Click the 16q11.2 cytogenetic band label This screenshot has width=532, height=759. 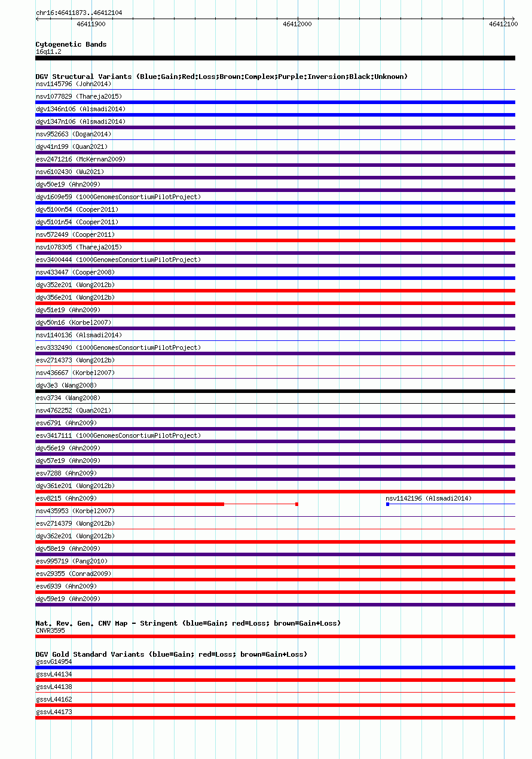point(48,51)
